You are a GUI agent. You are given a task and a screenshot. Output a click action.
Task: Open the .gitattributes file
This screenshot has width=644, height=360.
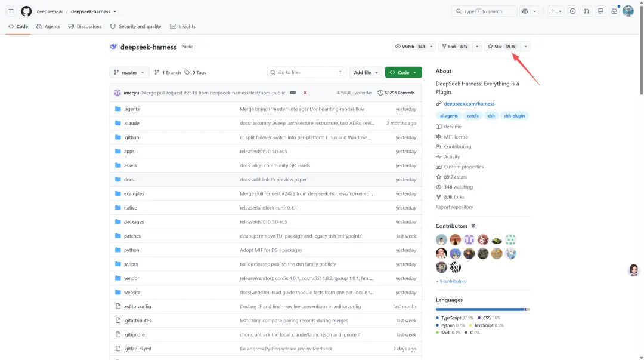tap(138, 321)
